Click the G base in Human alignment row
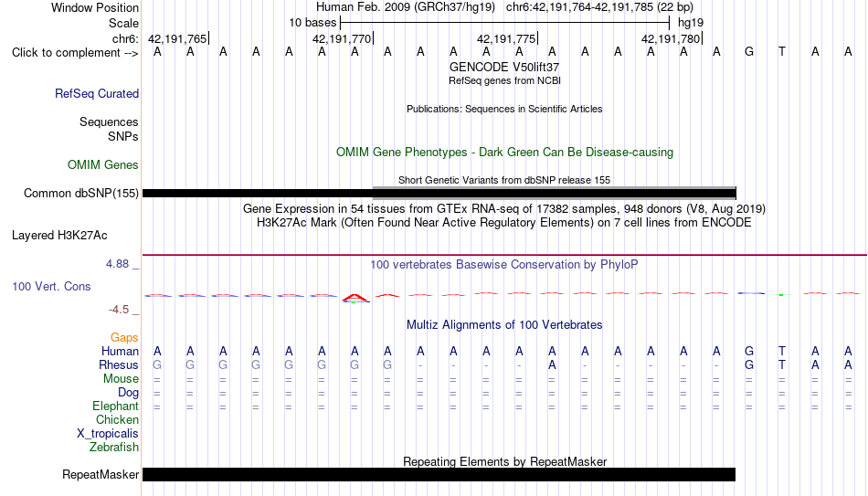This screenshot has height=496, width=868. coord(749,351)
